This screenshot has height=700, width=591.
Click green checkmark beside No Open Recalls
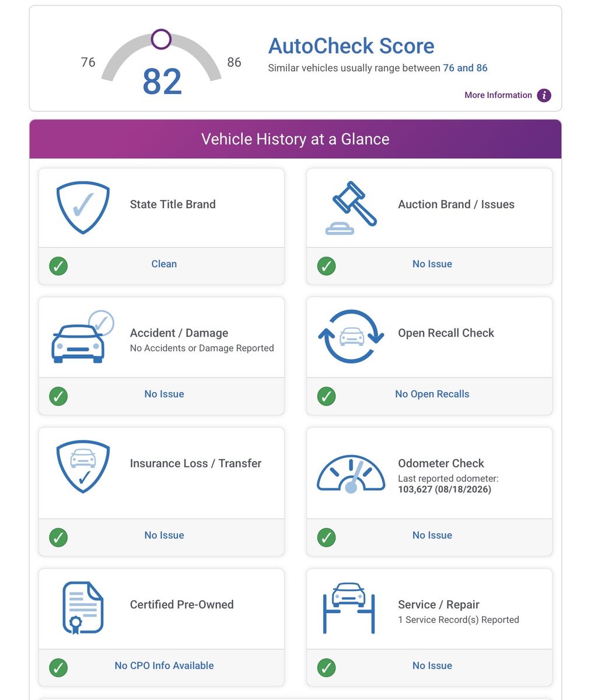point(327,396)
